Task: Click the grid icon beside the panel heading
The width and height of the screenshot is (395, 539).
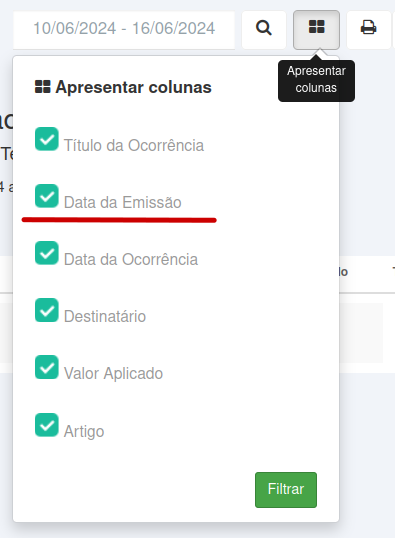Action: pyautogui.click(x=43, y=87)
